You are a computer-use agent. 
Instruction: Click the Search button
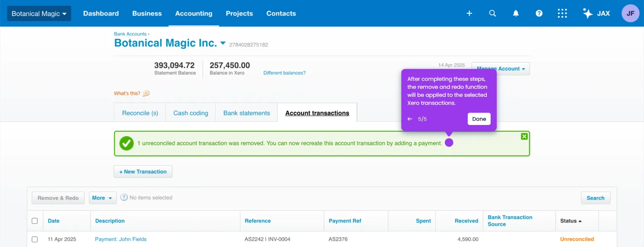[x=596, y=198]
